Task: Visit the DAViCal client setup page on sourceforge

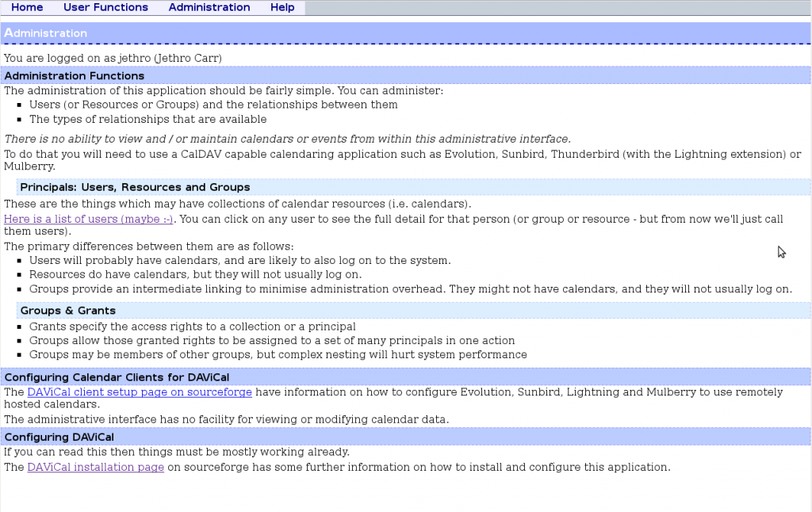Action: tap(139, 392)
